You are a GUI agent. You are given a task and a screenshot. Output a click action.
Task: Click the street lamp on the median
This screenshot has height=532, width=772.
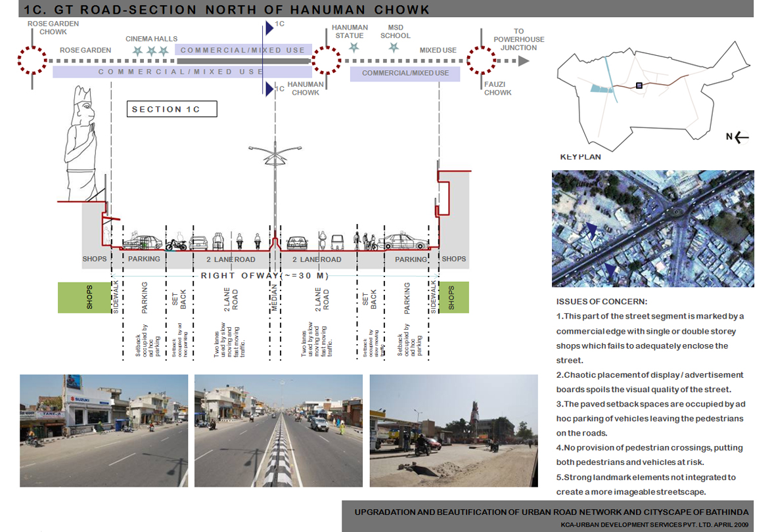pos(275,159)
